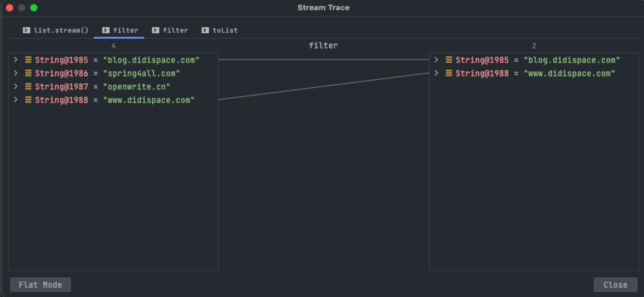Image resolution: width=644 pixels, height=297 pixels.
Task: Select "blog.didispace.com" value in left panel
Action: pyautogui.click(x=151, y=60)
